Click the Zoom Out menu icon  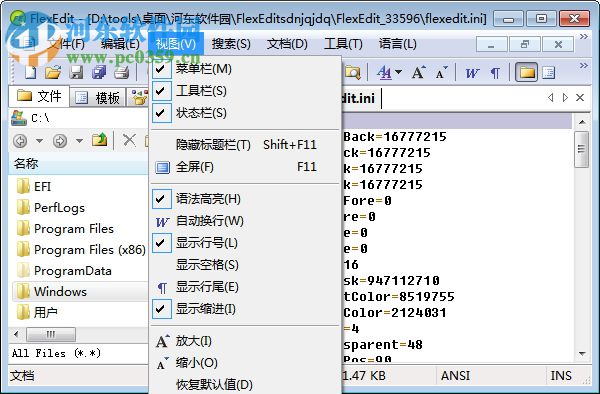coord(162,363)
